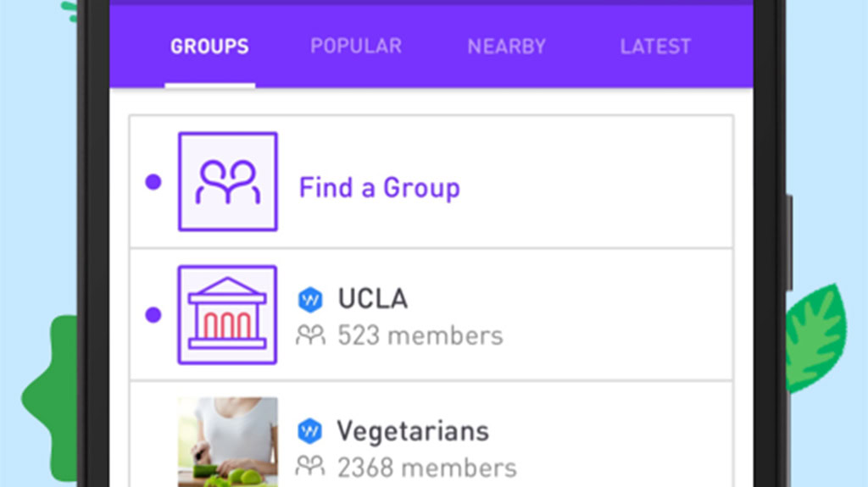Open the UCLA group name

(373, 298)
